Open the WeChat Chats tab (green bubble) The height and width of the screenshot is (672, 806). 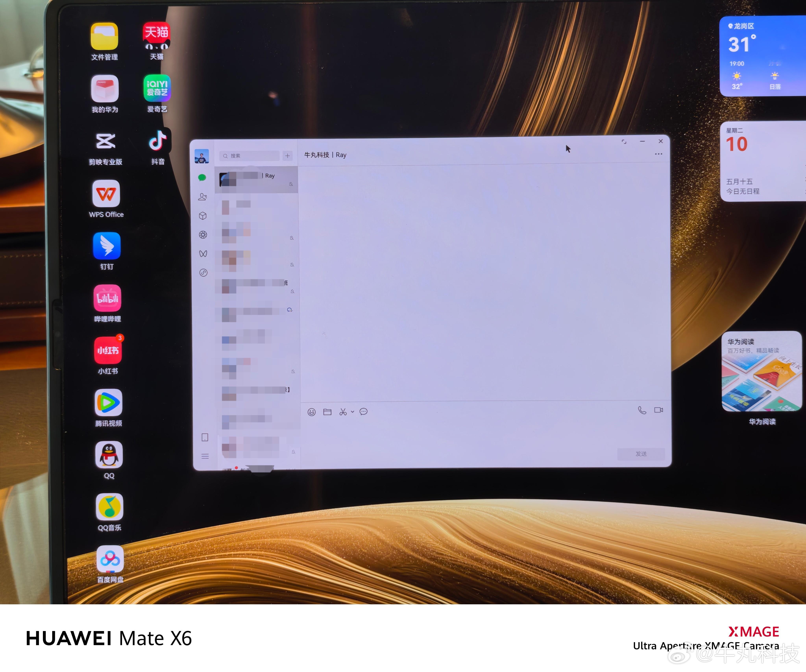point(202,177)
